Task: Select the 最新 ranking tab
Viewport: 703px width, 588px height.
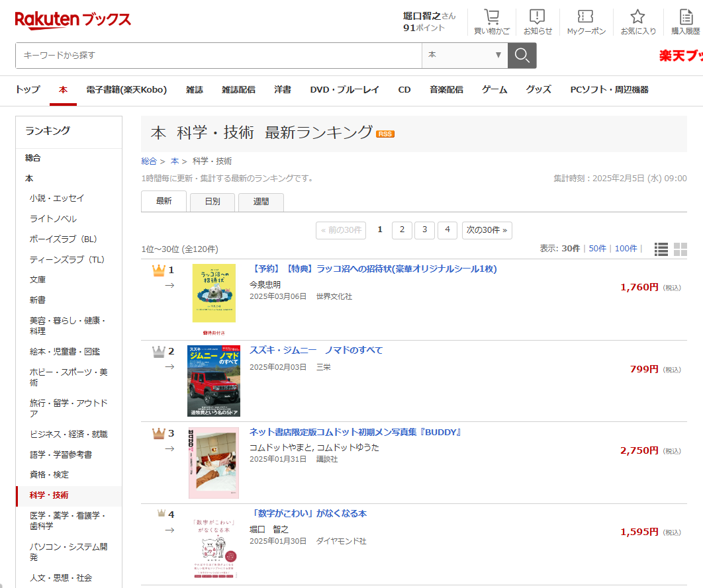Action: coord(164,201)
